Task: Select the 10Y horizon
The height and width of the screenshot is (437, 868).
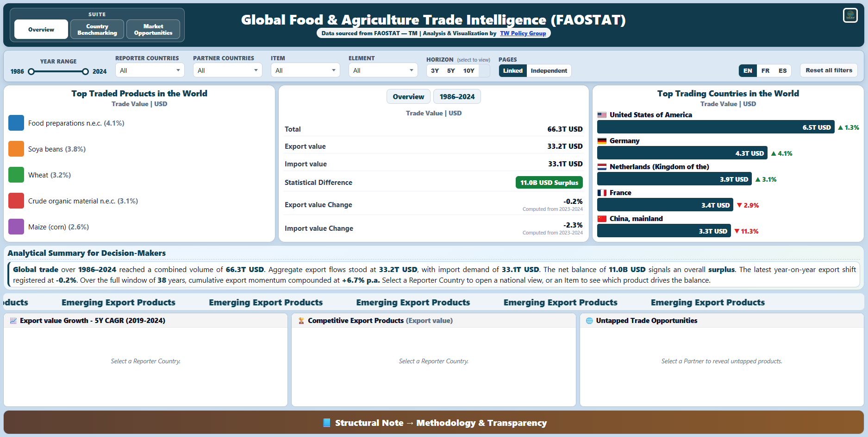Action: (x=468, y=70)
